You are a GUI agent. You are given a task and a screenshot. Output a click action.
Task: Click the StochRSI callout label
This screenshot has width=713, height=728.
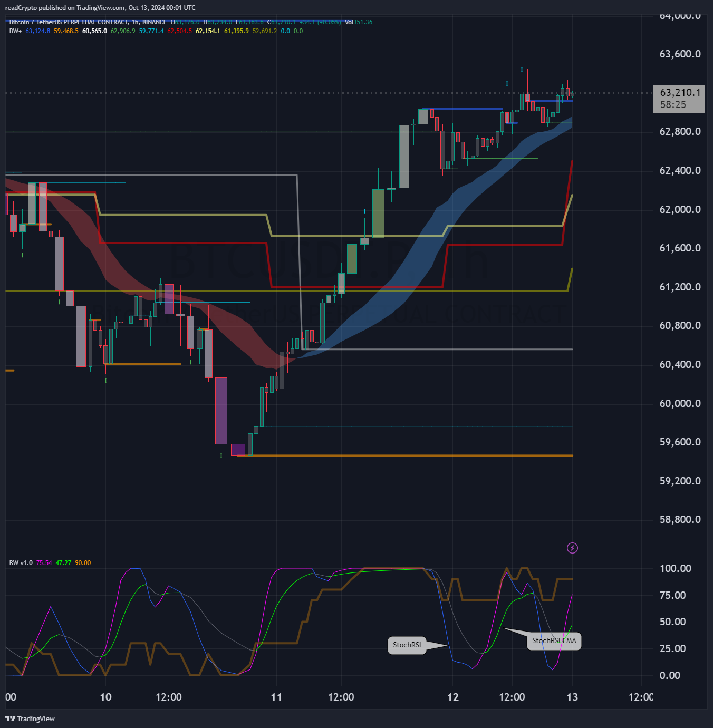[407, 645]
